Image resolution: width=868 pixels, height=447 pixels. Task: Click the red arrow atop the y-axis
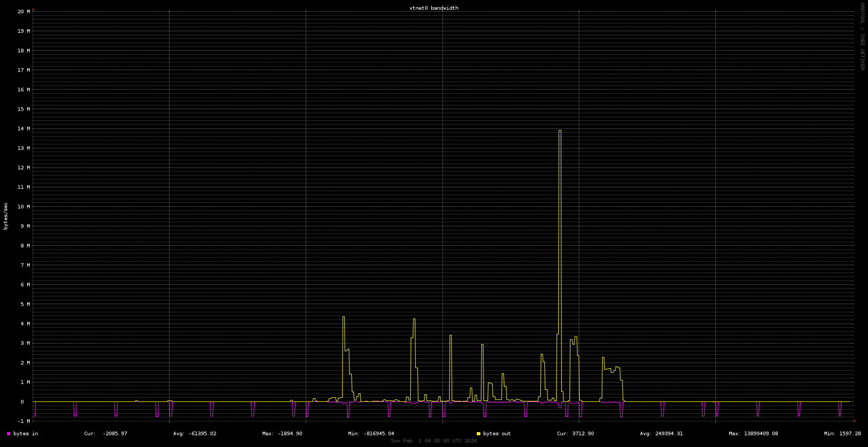click(33, 9)
